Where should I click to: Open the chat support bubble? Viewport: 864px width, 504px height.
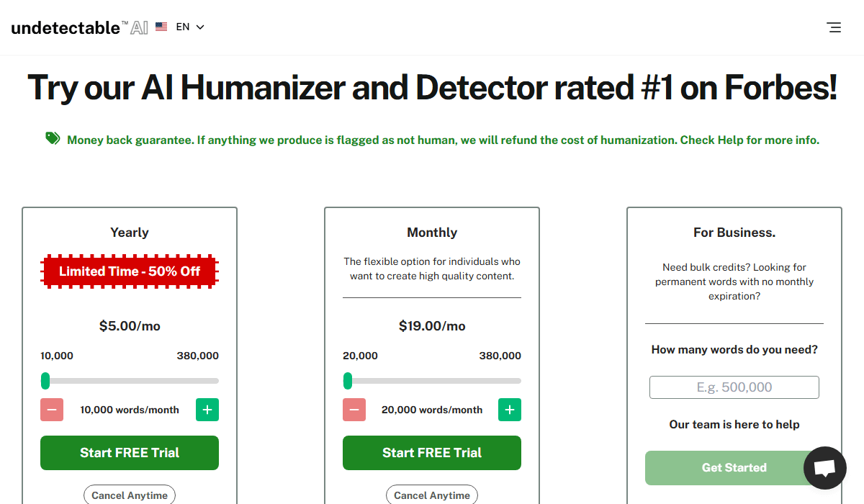click(824, 468)
